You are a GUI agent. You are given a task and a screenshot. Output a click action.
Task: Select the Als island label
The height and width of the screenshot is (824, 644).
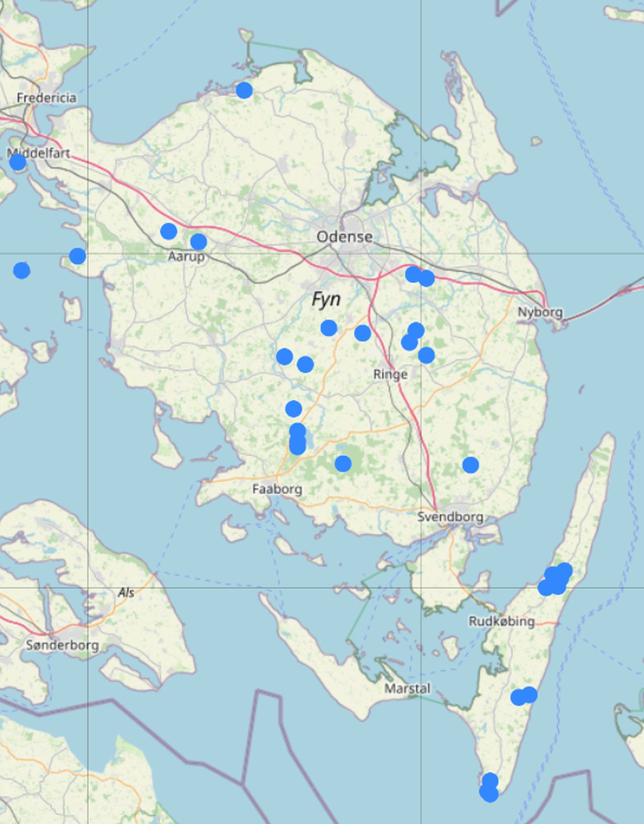click(x=126, y=593)
